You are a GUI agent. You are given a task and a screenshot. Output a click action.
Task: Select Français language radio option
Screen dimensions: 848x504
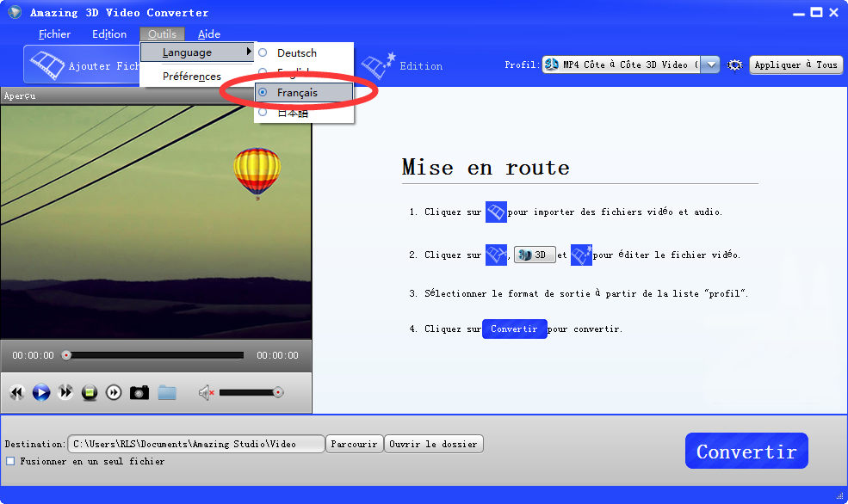click(305, 92)
